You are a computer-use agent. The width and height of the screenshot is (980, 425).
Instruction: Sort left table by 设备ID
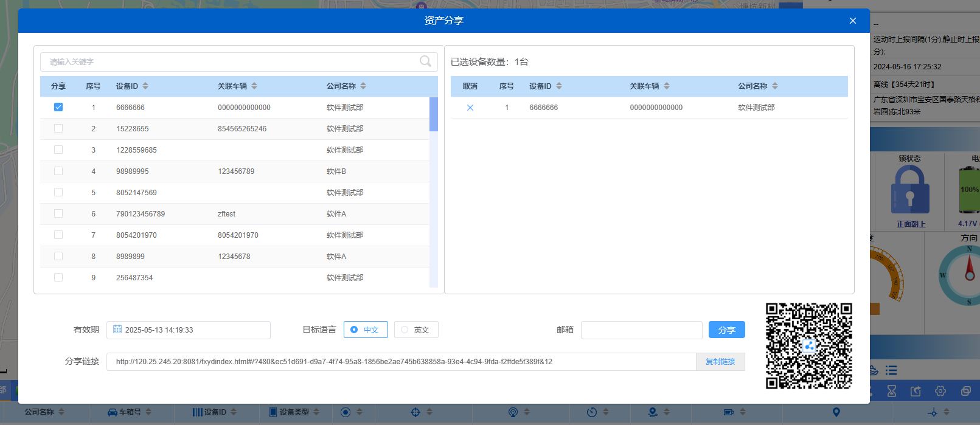point(145,86)
